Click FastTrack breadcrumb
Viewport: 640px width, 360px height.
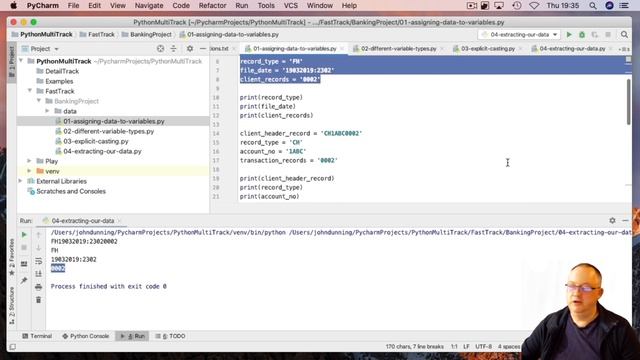point(98,35)
